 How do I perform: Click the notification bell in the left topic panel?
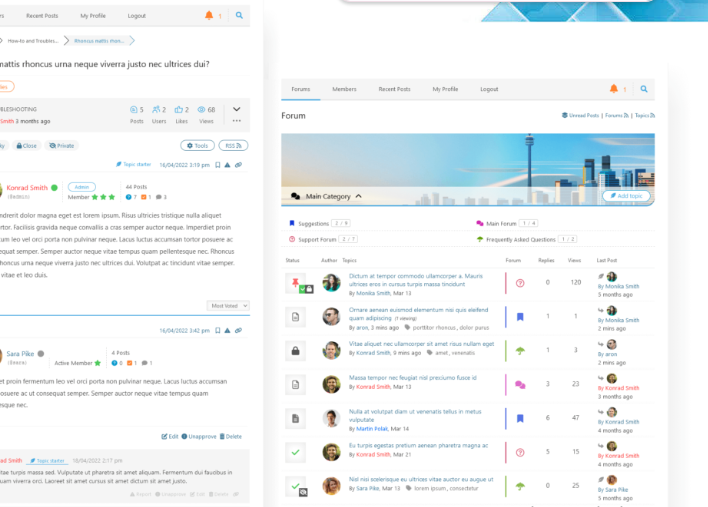[209, 16]
